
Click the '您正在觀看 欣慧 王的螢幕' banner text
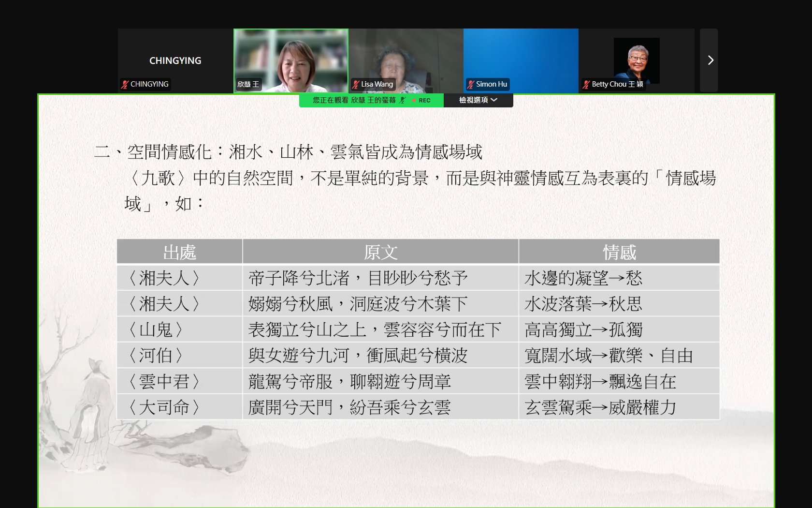pos(354,100)
